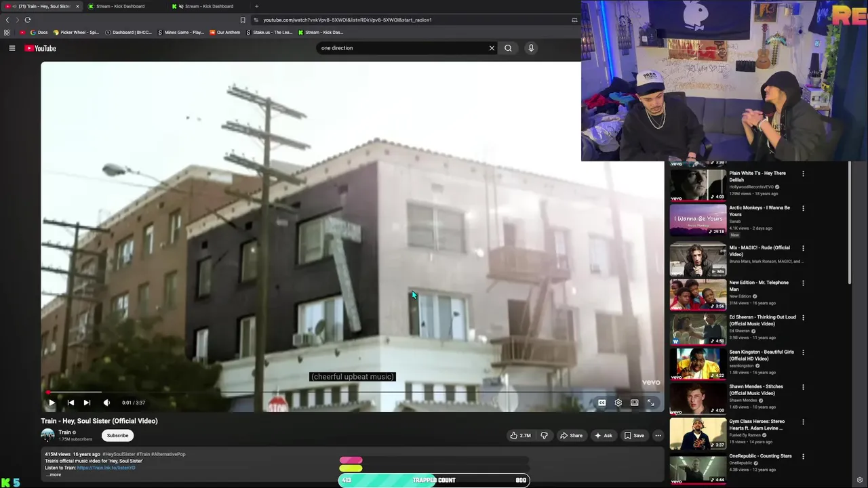Enter fullscreen mode

650,403
